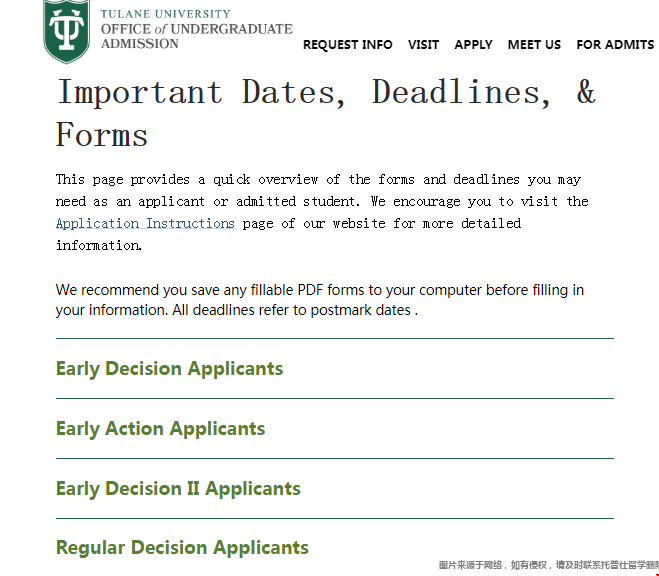The width and height of the screenshot is (659, 576).
Task: Expand the Regular Decision Applicants section
Action: (x=182, y=548)
